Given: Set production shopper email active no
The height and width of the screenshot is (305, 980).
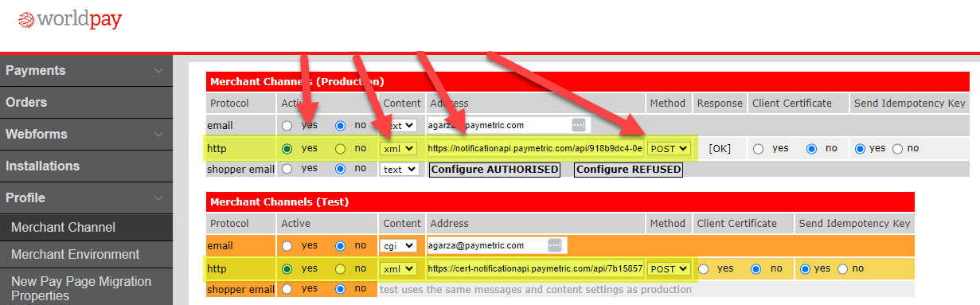Looking at the screenshot, I should tap(341, 169).
